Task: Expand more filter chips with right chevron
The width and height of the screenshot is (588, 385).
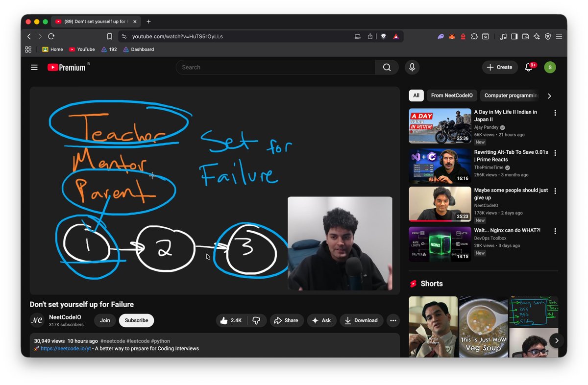Action: click(549, 96)
